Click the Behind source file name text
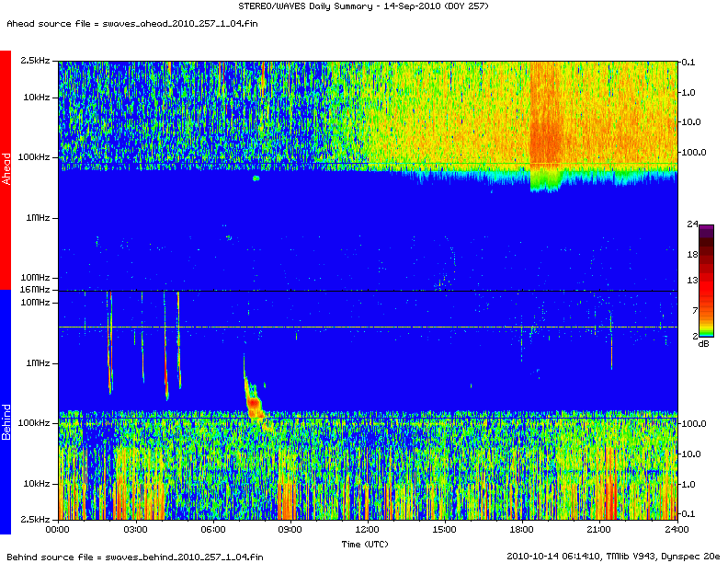The image size is (728, 563). point(135,556)
